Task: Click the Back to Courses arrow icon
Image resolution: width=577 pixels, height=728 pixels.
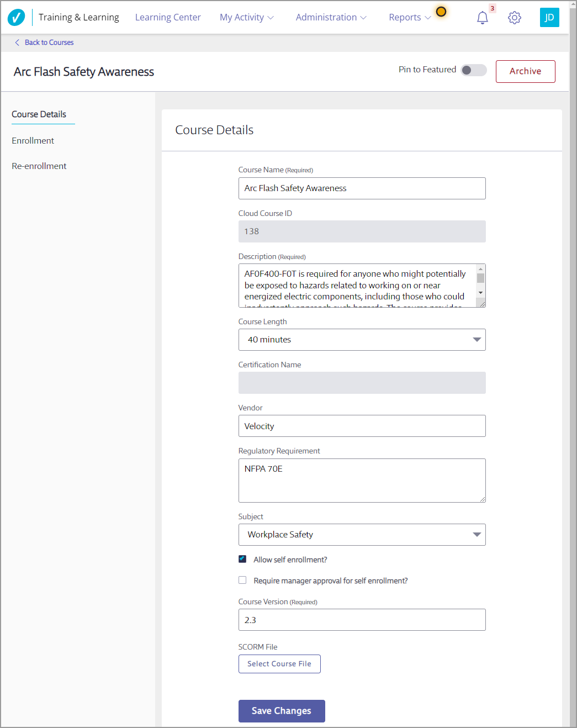Action: tap(17, 43)
